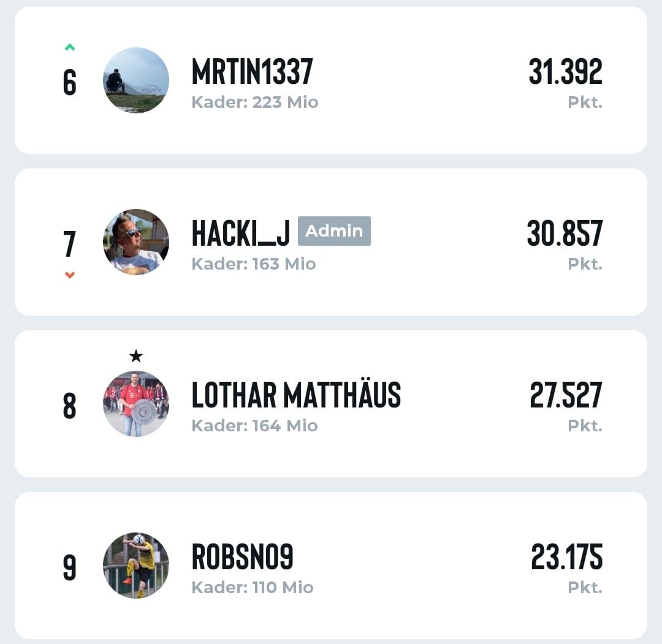The image size is (662, 644).
Task: Click Kader: 110 Mio squad value
Action: click(253, 587)
